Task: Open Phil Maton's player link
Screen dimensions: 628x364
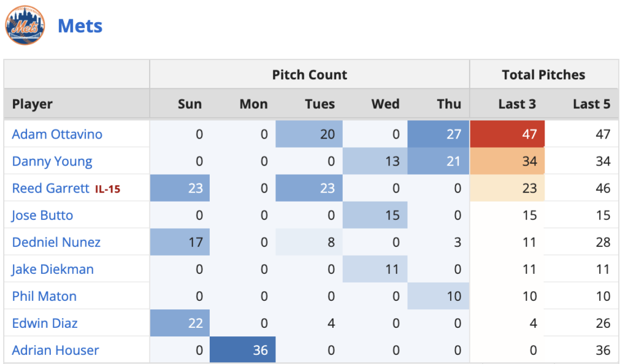Action: pos(44,296)
